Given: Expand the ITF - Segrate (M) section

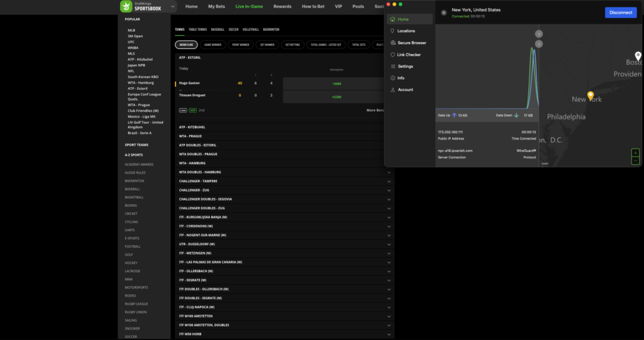Looking at the screenshot, I should 285,280.
